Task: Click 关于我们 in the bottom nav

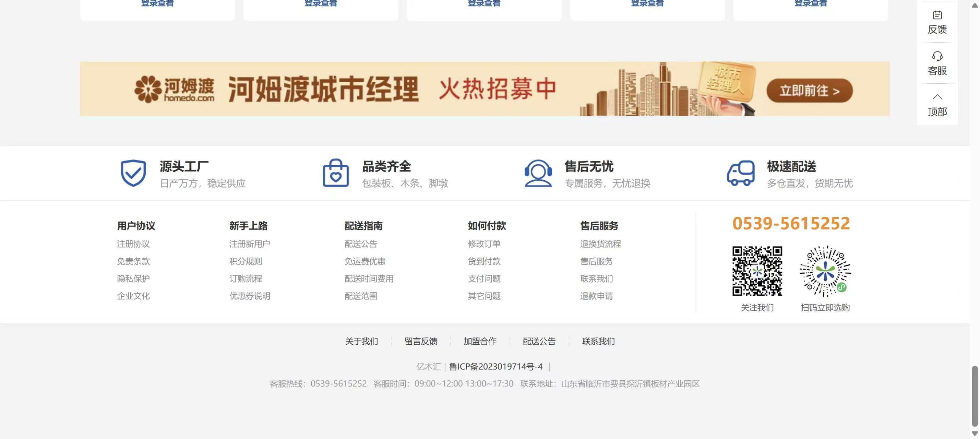Action: (x=361, y=341)
